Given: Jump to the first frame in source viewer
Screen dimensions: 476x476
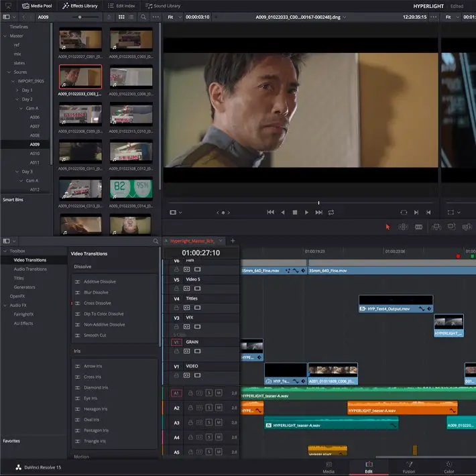Looking at the screenshot, I should 270,213.
